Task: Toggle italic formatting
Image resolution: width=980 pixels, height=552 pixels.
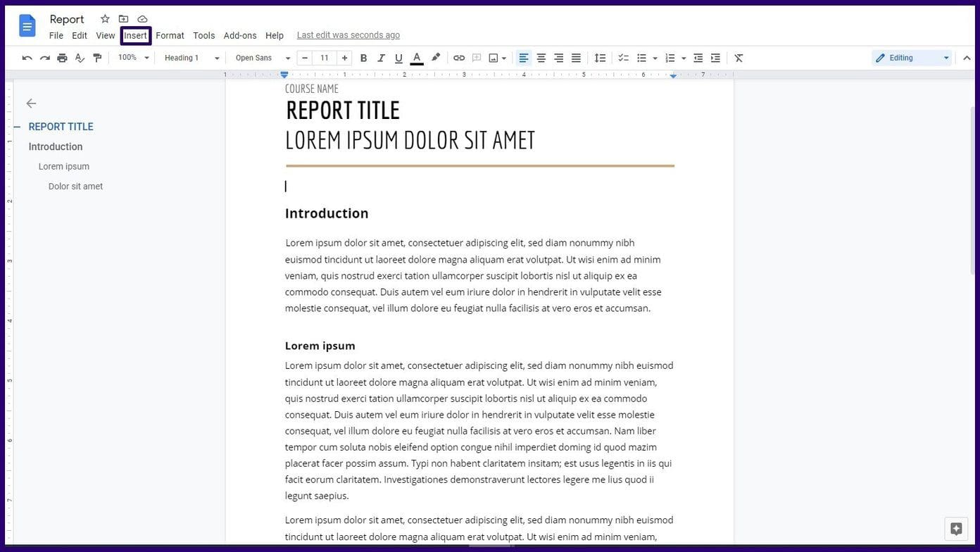Action: tap(381, 58)
